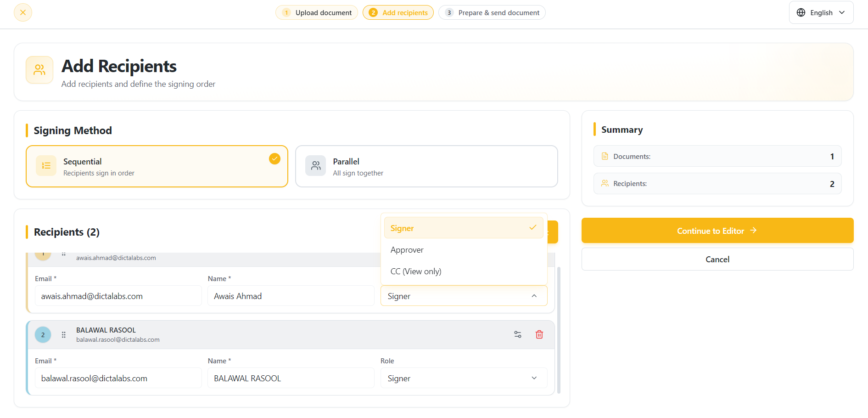This screenshot has height=418, width=868.
Task: Go to the Upload document step
Action: [317, 12]
